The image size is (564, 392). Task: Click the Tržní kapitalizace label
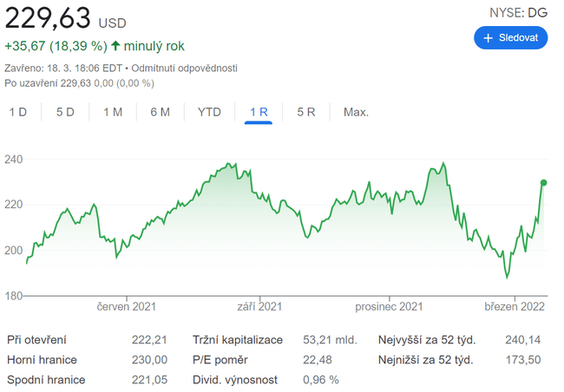pyautogui.click(x=237, y=340)
